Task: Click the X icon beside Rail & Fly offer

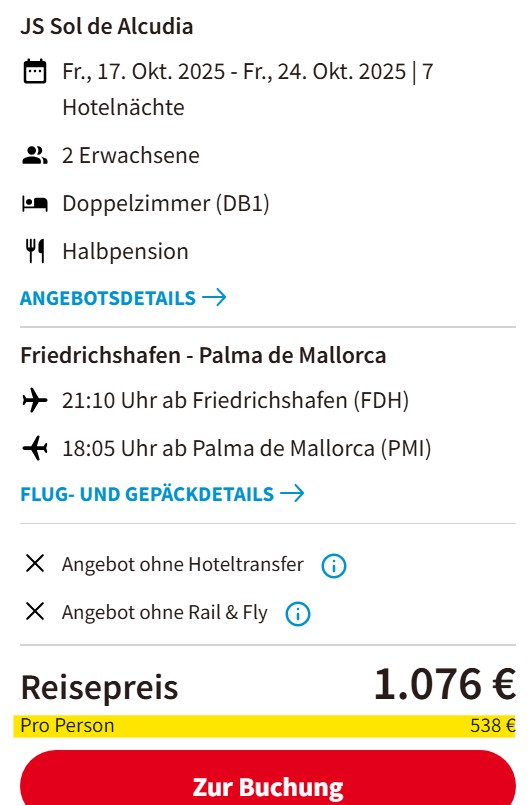Action: point(35,611)
